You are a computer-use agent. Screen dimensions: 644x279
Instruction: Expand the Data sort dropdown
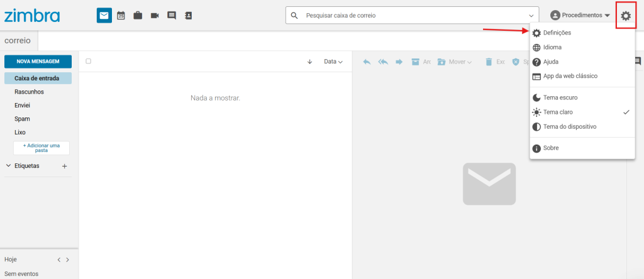tap(333, 62)
